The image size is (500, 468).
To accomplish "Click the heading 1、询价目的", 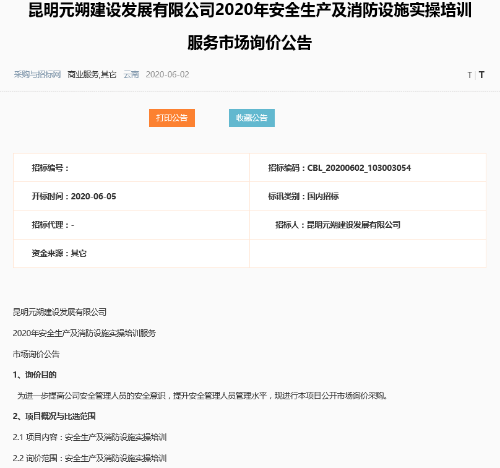I will (x=35, y=375).
